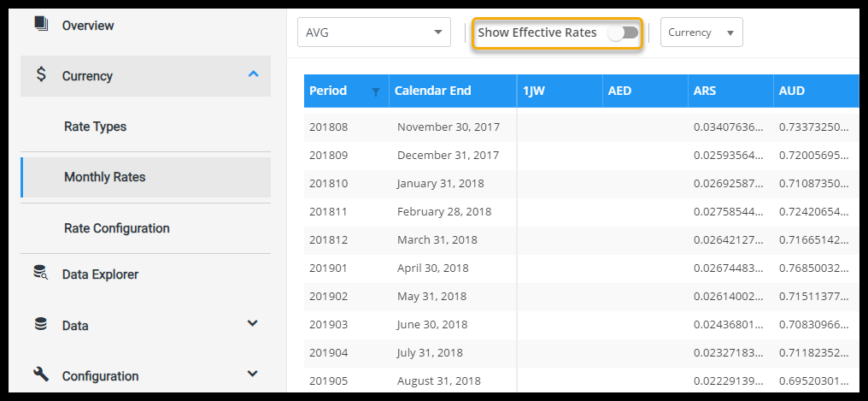Viewport: 868px width, 401px height.
Task: Open the AVG rate type dropdown
Action: tap(373, 32)
